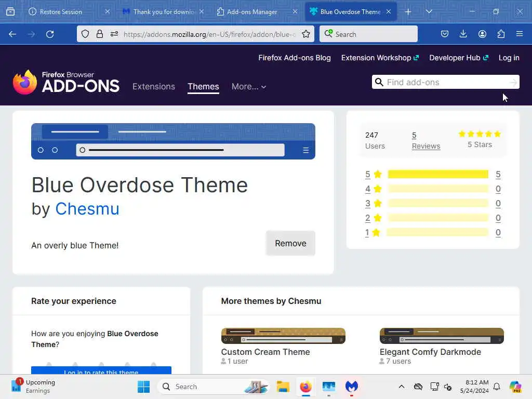Open the Firefox account icon
Screen dimensions: 532x399
click(482, 34)
